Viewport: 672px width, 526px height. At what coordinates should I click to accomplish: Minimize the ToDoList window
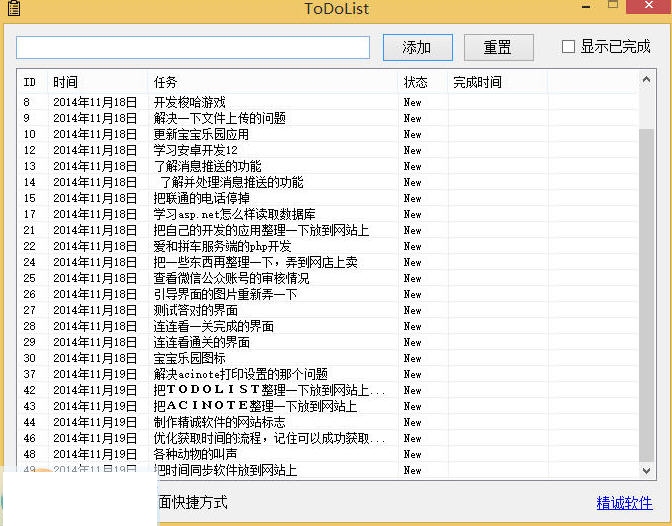586,6
